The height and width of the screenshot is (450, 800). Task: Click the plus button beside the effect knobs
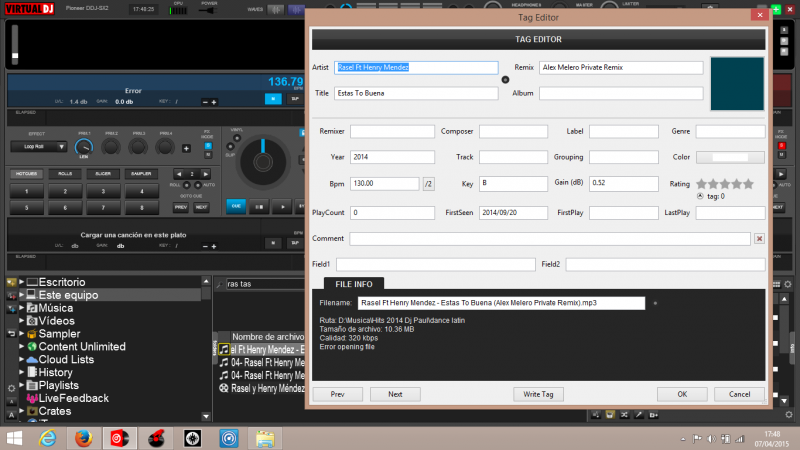[186, 148]
